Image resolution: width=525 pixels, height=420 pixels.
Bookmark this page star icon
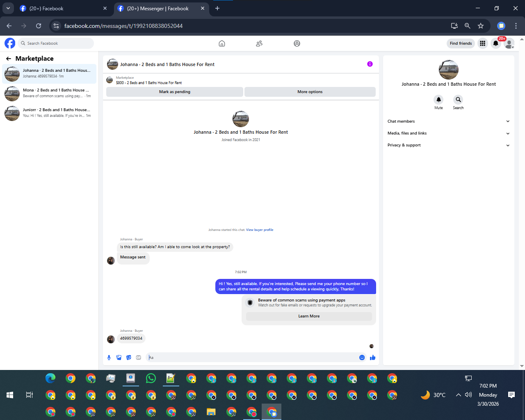click(481, 26)
